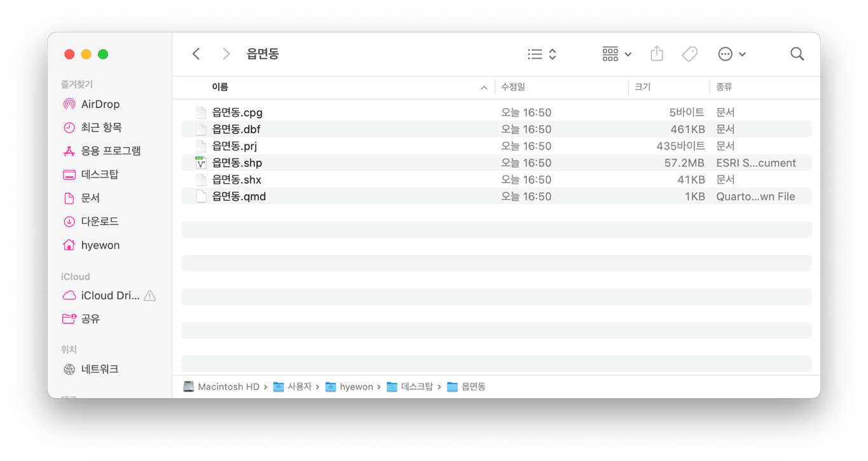Screen dimensions: 868x461
Task: Click the 1KB size of 읍면동.qmd
Action: 695,196
